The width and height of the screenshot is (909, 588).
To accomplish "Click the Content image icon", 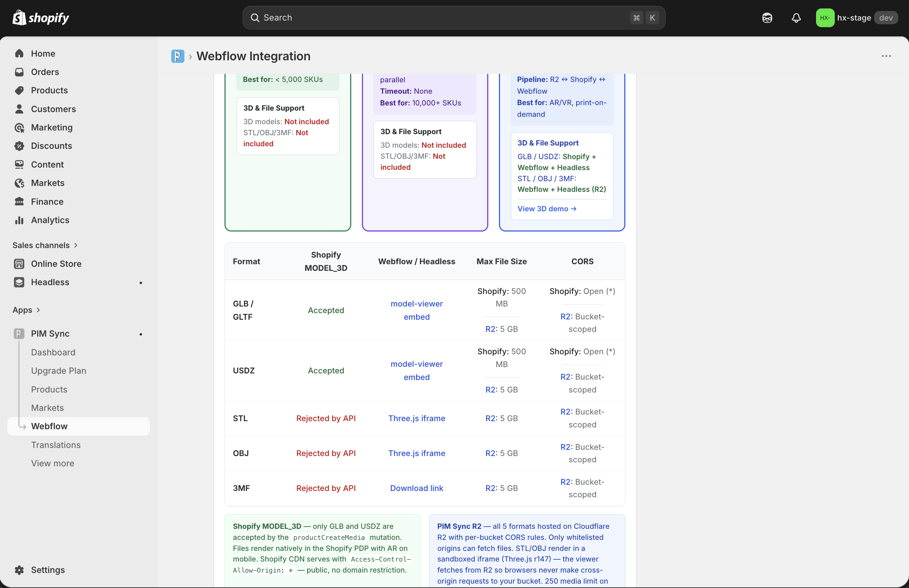I will pyautogui.click(x=19, y=165).
